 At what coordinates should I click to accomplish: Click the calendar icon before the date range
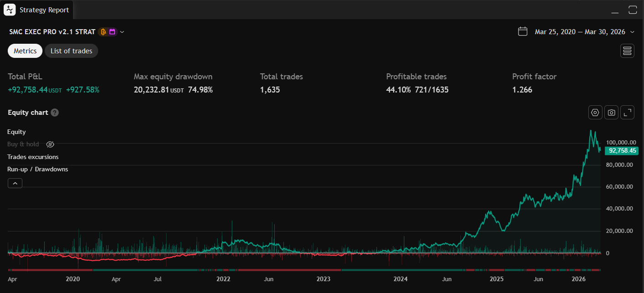[523, 31]
